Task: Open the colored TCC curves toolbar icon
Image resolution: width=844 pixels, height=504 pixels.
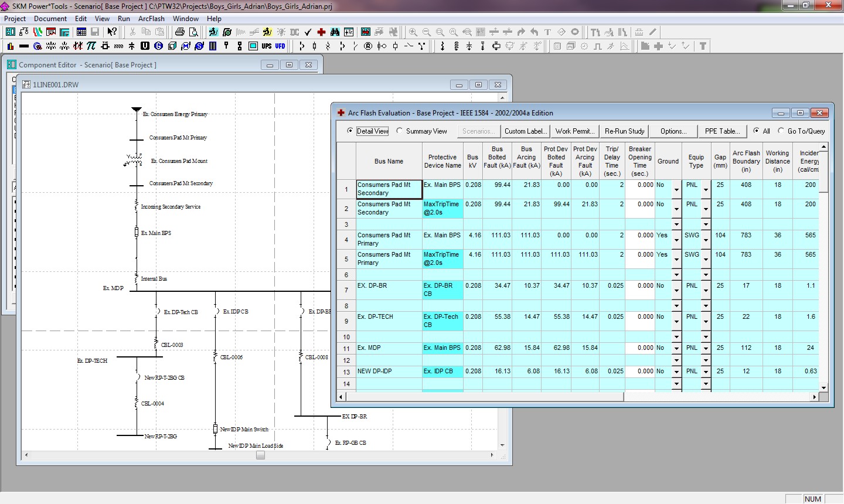Action: pyautogui.click(x=38, y=32)
